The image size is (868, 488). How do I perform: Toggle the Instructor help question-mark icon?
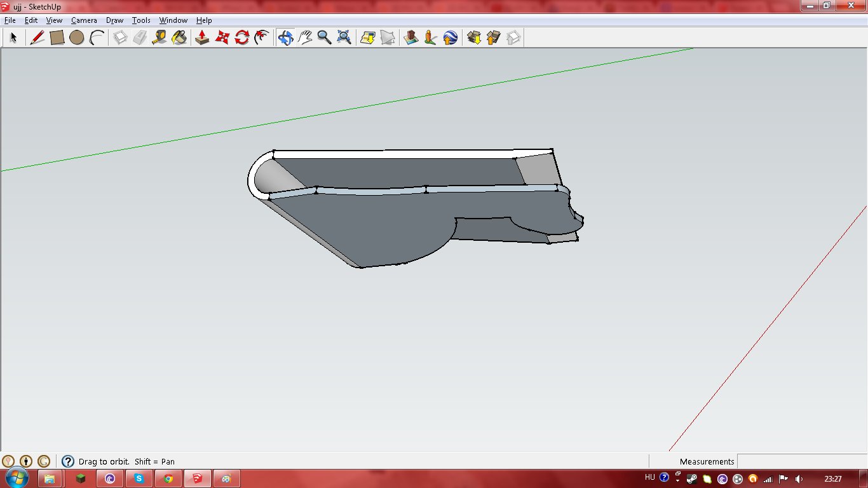68,461
